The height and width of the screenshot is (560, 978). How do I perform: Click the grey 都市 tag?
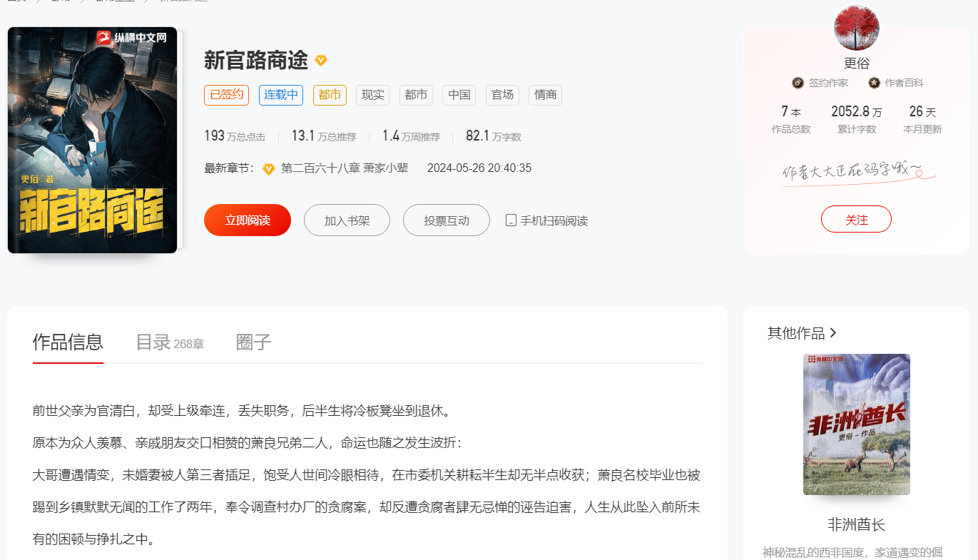(416, 95)
